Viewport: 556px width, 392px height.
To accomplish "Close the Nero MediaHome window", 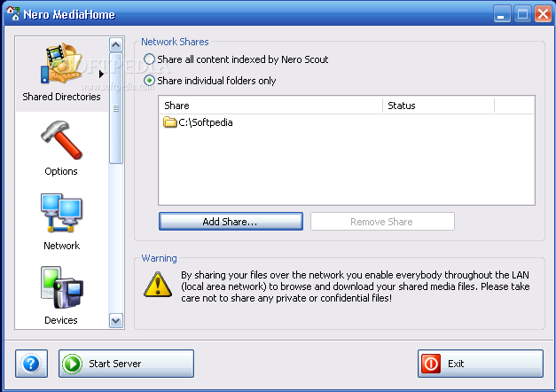I will pyautogui.click(x=543, y=14).
